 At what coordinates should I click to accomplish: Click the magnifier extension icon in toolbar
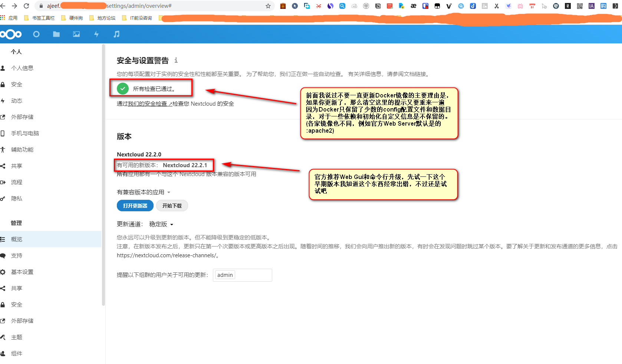pos(342,6)
